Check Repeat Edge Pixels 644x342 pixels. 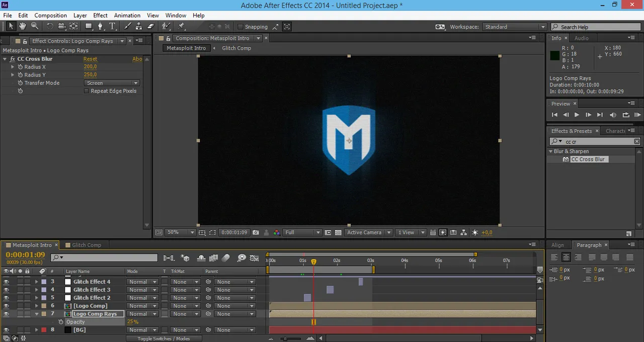86,91
